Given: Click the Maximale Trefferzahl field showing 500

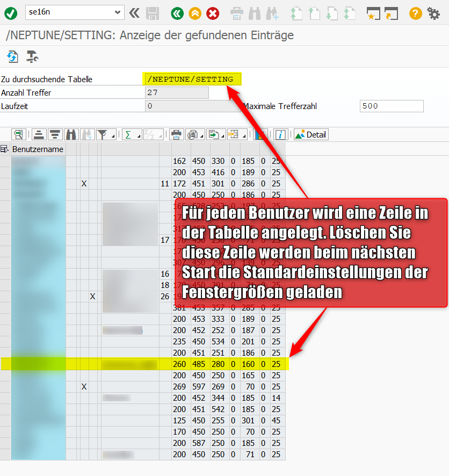Looking at the screenshot, I should 392,106.
